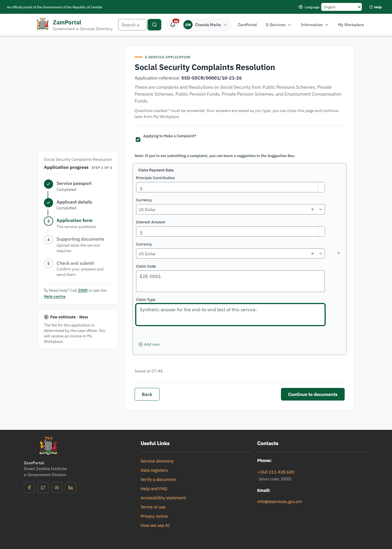
Task: Click the Interest Amount stepper control
Action: pos(321,231)
